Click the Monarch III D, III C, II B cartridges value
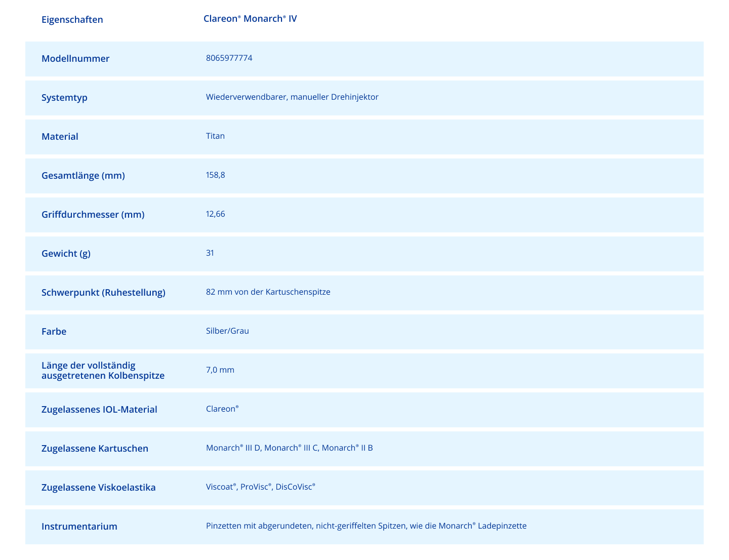 290,448
